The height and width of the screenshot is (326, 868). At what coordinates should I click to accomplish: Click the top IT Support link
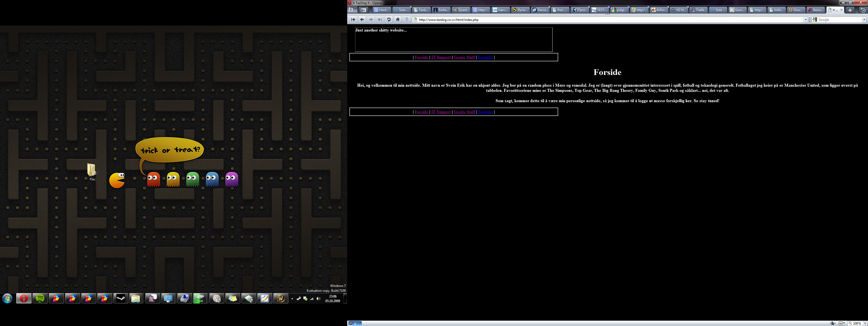[441, 57]
